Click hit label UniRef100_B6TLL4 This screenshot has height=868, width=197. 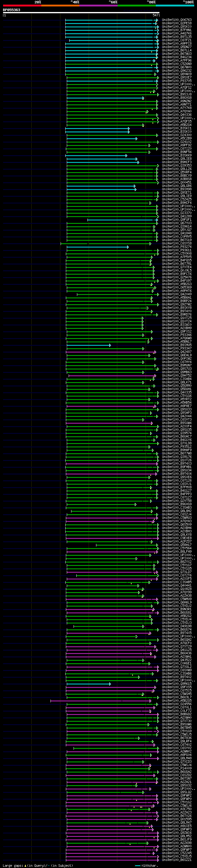click(177, 50)
